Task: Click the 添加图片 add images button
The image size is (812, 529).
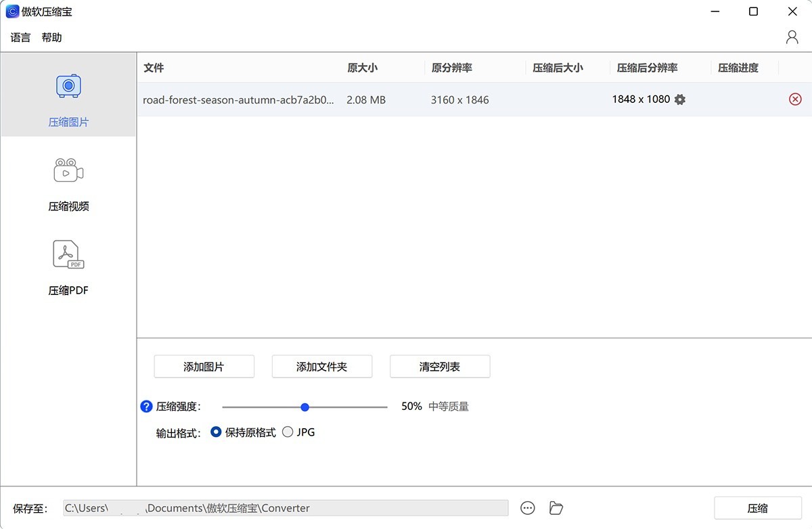Action: click(x=203, y=366)
